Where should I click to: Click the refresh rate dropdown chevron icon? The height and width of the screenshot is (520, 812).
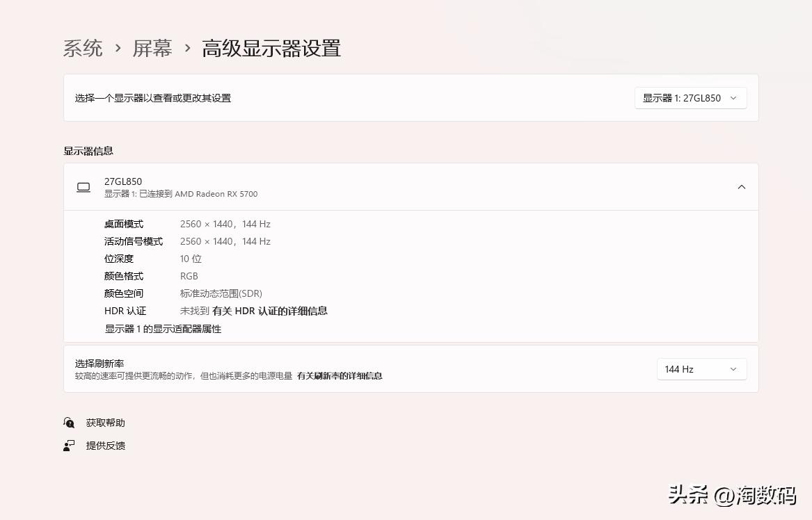pos(733,369)
